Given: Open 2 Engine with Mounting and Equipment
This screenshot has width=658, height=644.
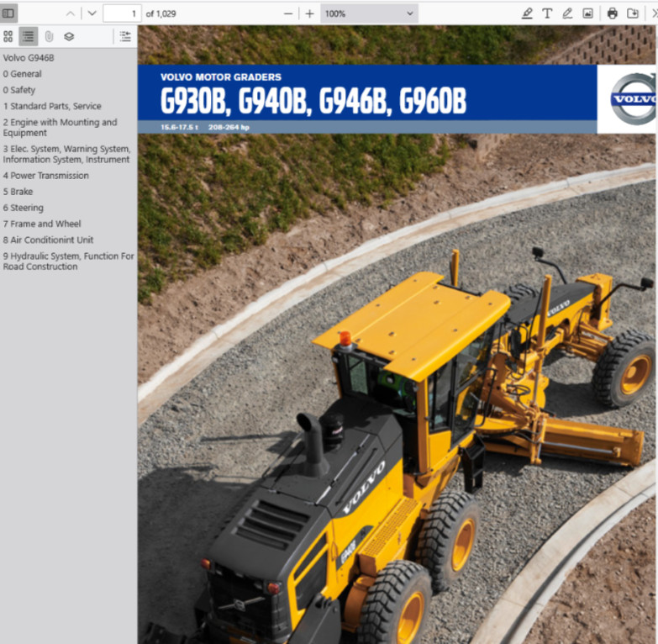Looking at the screenshot, I should coord(60,128).
